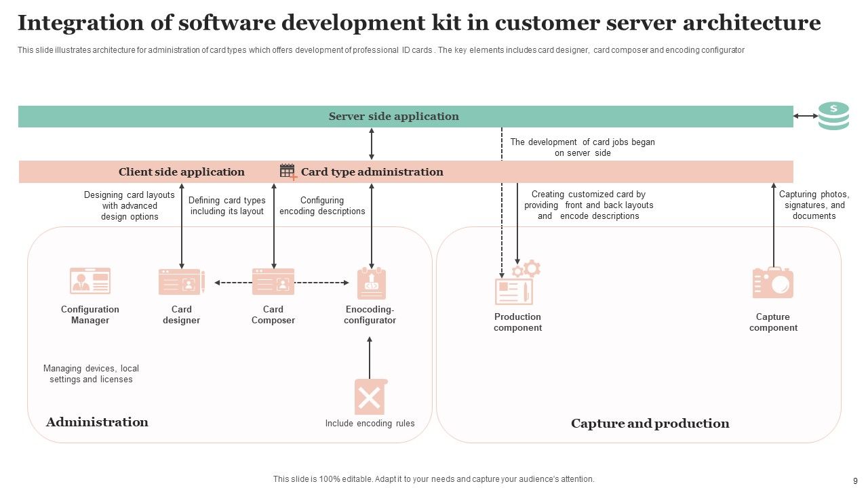
Task: Click the Capturing photos, signatures, and documents caption
Action: click(x=812, y=205)
